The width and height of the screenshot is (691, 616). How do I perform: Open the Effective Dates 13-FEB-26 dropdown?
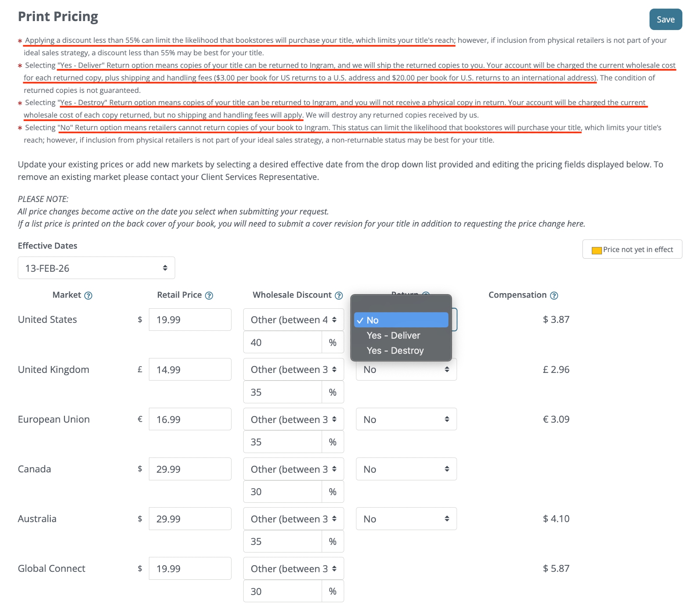(x=96, y=268)
